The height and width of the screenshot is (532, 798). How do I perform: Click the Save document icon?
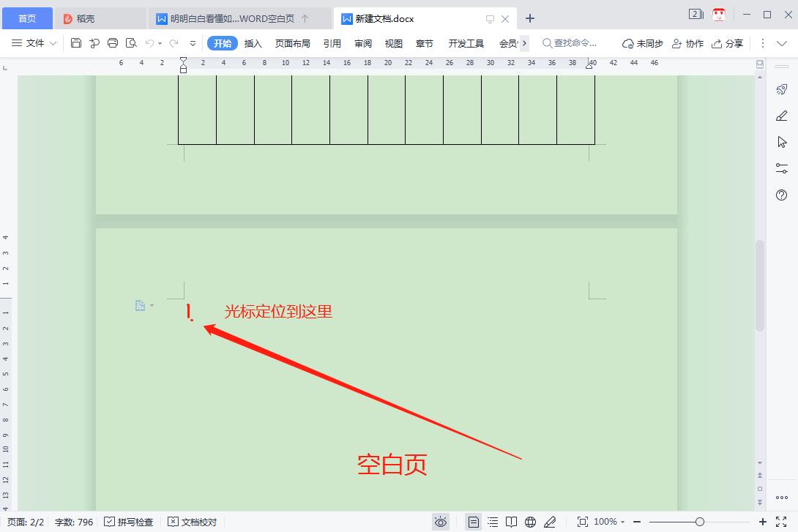click(x=76, y=44)
